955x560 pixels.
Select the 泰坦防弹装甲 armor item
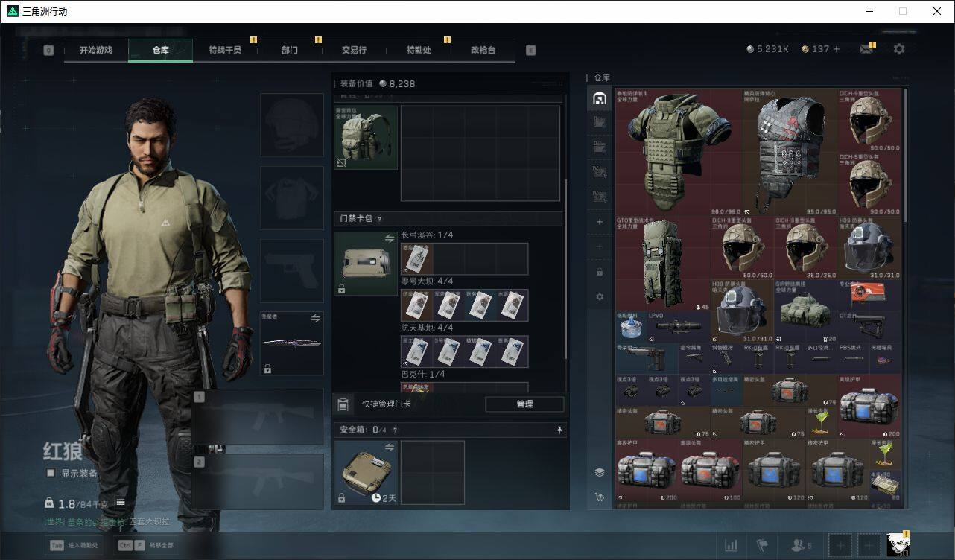pos(678,152)
